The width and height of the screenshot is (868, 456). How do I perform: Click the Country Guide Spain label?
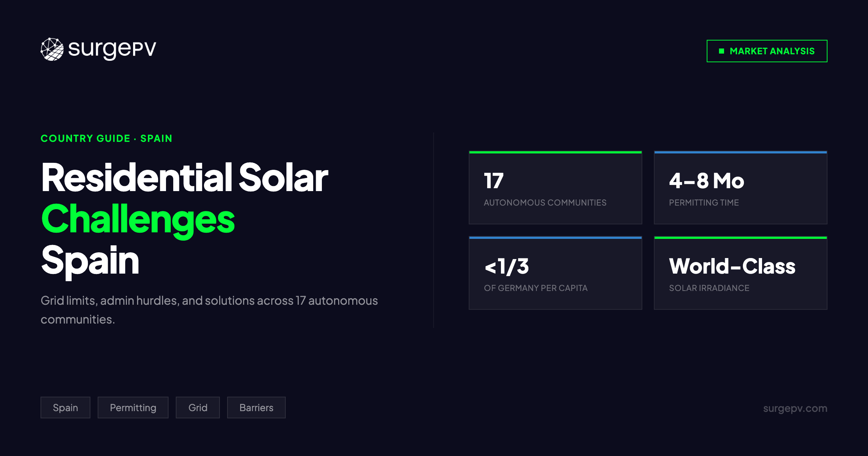(x=107, y=138)
